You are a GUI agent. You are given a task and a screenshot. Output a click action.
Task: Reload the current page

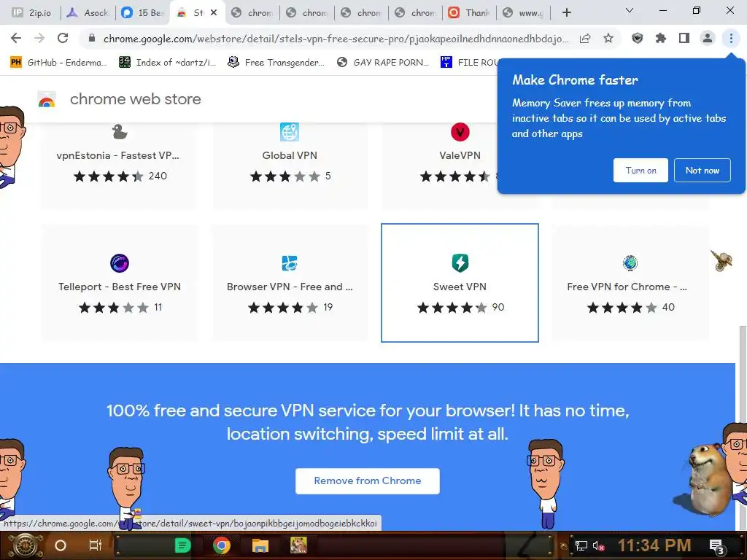pyautogui.click(x=63, y=38)
